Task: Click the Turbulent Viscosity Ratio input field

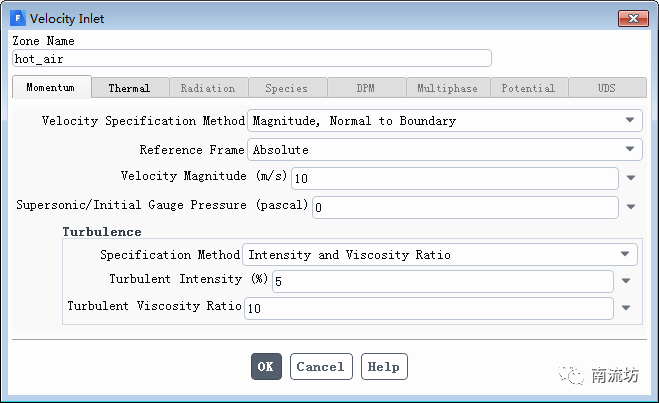Action: (x=428, y=308)
